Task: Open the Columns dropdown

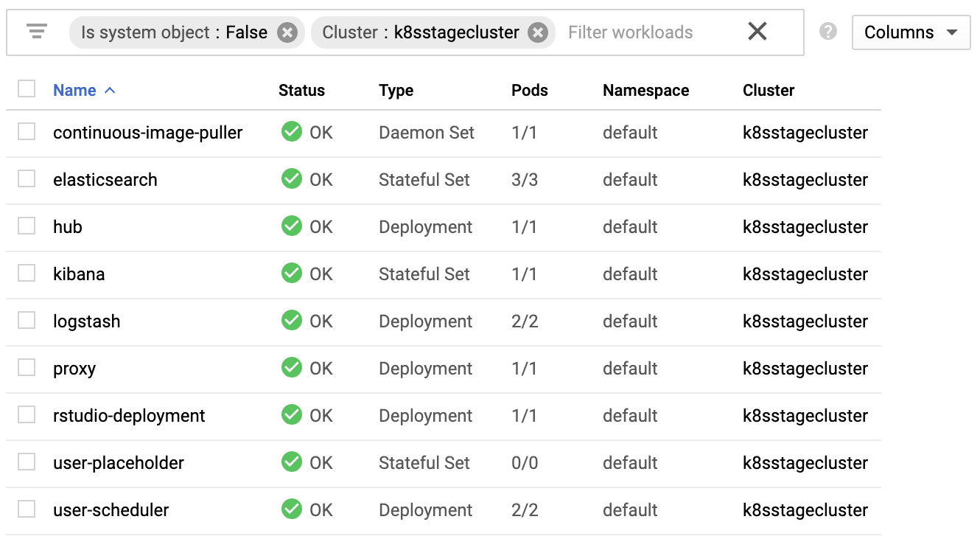Action: (911, 32)
